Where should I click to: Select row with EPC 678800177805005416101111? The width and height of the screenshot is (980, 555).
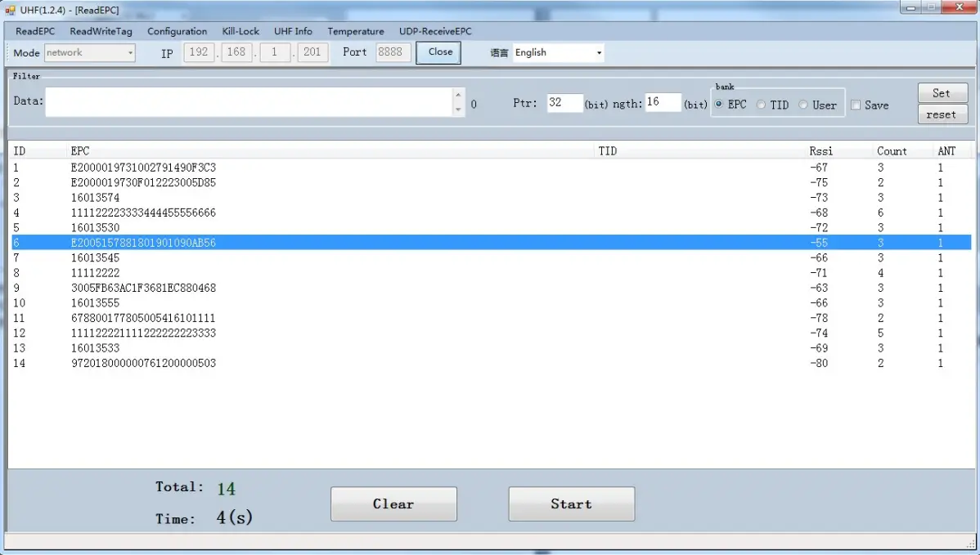(x=491, y=318)
